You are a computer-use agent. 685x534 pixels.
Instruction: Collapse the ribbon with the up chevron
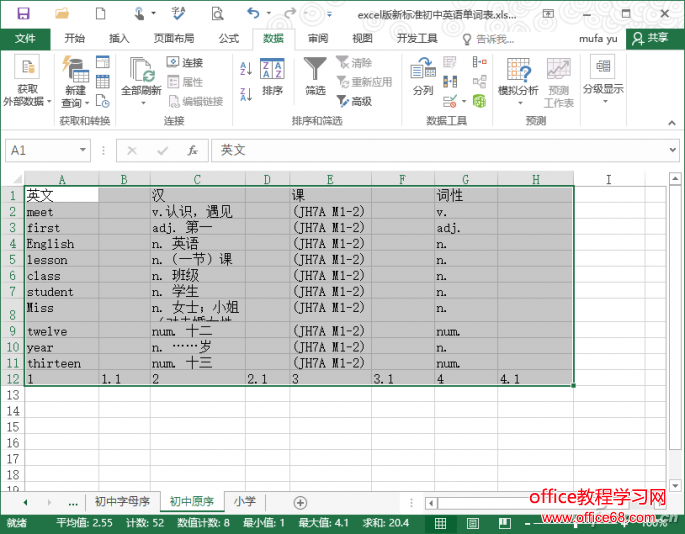coord(672,123)
